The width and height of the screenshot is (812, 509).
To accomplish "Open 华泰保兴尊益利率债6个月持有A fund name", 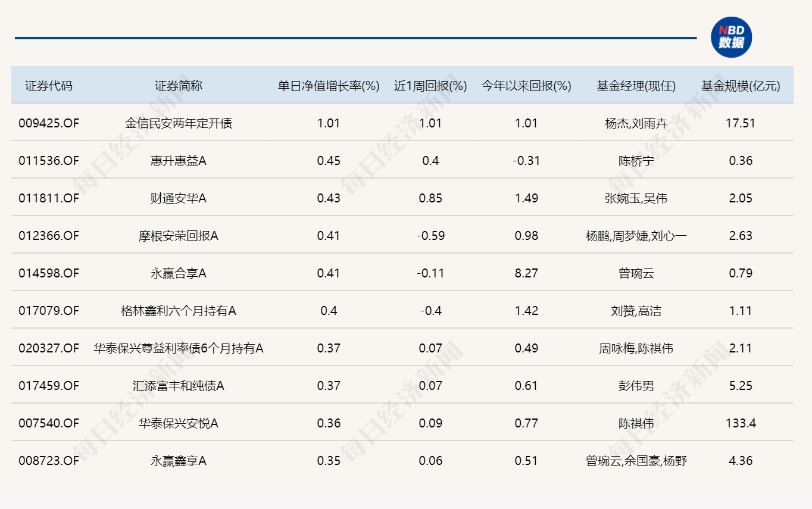I will point(179,348).
